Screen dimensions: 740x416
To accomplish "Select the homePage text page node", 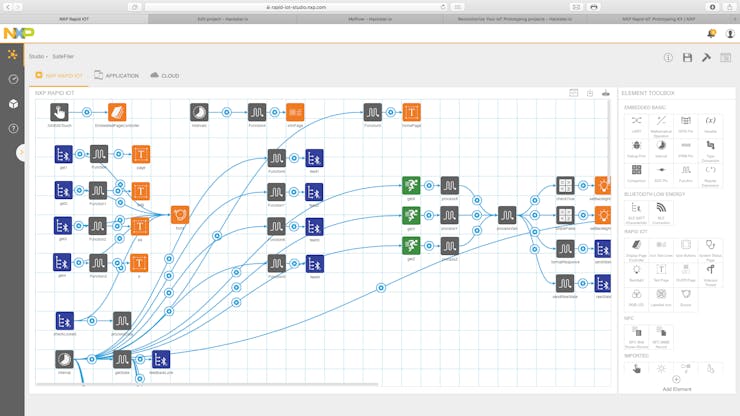I will coord(412,112).
